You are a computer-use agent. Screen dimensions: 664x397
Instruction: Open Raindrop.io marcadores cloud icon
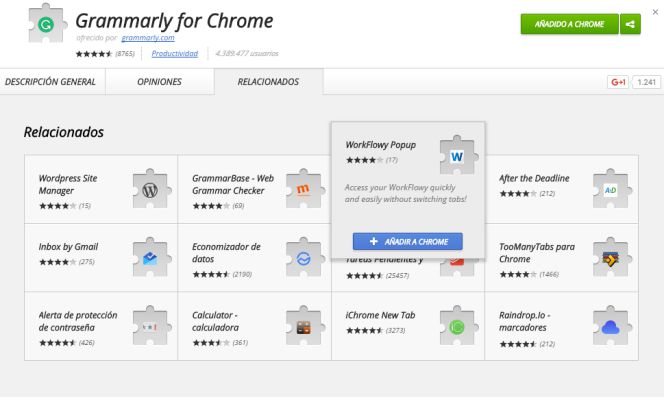pos(611,326)
